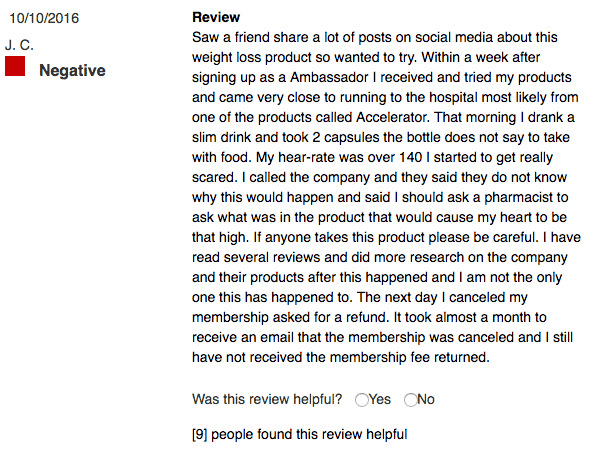Click the red Negative rating square
The width and height of the screenshot is (607, 455).
coord(15,66)
